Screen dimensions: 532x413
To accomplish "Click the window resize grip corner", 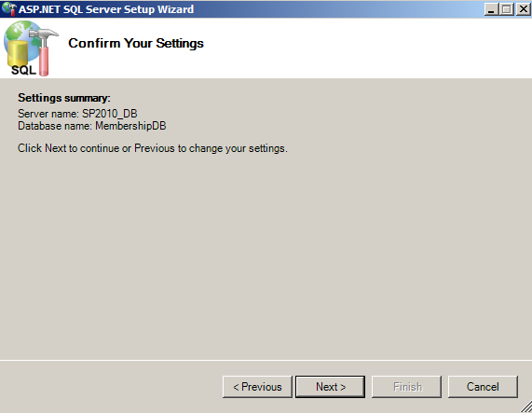I will (x=525, y=406).
